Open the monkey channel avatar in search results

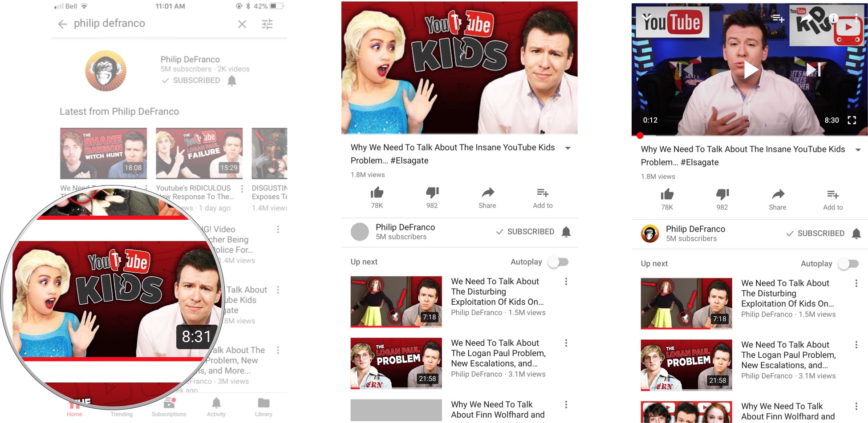pos(106,71)
